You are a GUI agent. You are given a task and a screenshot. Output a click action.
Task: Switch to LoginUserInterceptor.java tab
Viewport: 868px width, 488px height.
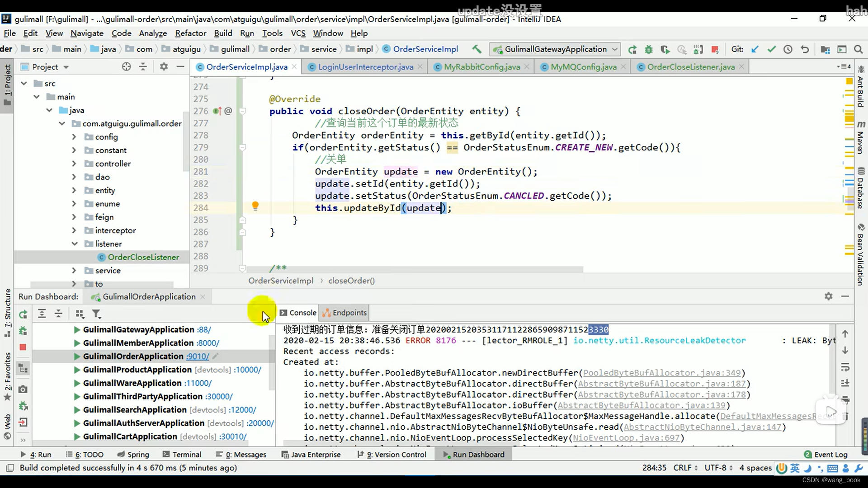tap(365, 67)
